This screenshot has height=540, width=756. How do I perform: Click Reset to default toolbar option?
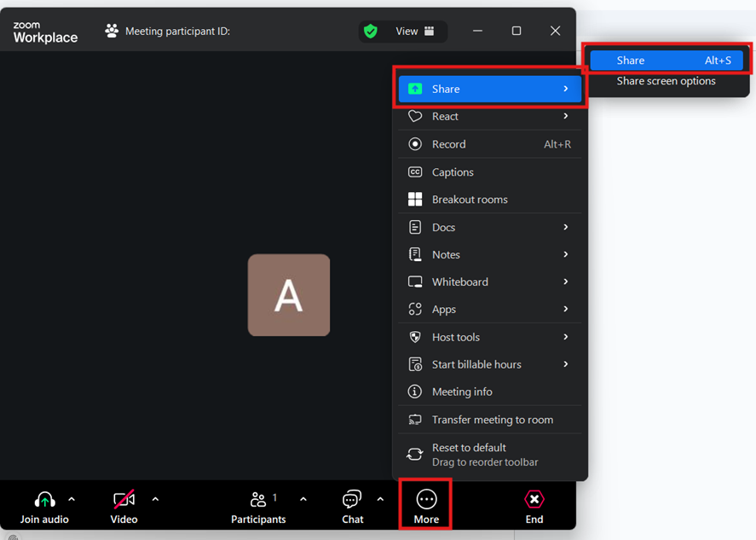469,448
